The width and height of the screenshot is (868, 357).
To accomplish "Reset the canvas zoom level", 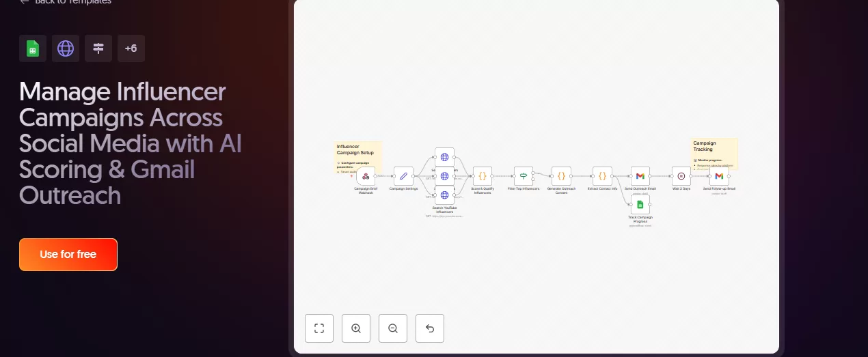I will [430, 328].
